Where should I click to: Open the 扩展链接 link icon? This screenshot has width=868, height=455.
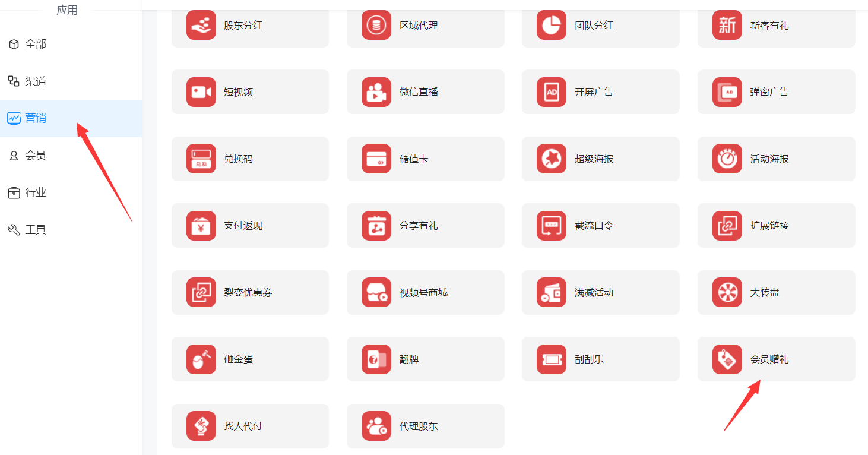727,226
